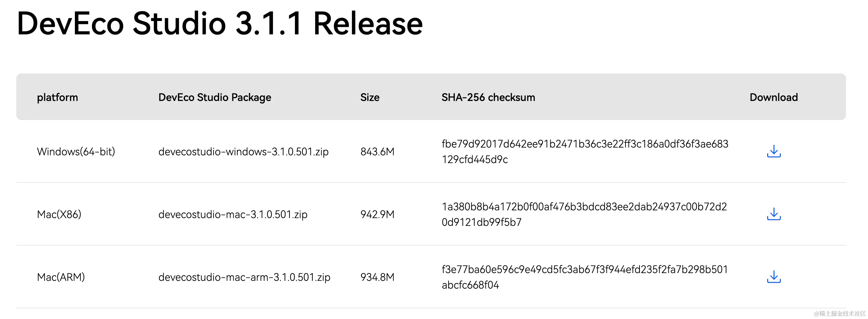Click the 934.8M size value

[x=377, y=277]
